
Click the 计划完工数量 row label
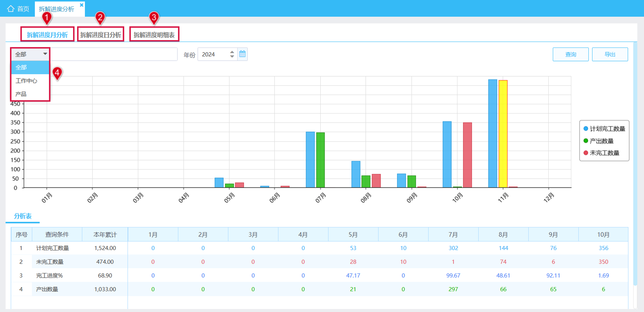click(x=53, y=248)
